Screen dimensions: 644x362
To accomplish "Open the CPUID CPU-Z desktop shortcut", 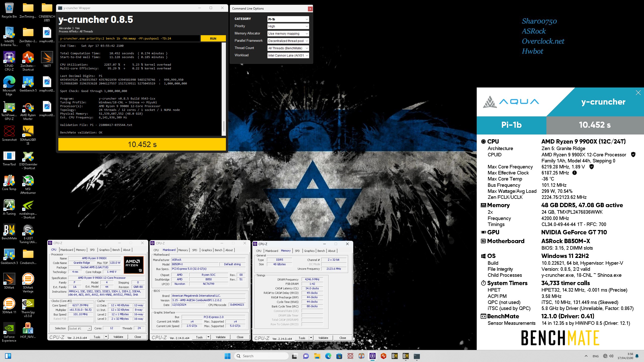I will [9, 61].
